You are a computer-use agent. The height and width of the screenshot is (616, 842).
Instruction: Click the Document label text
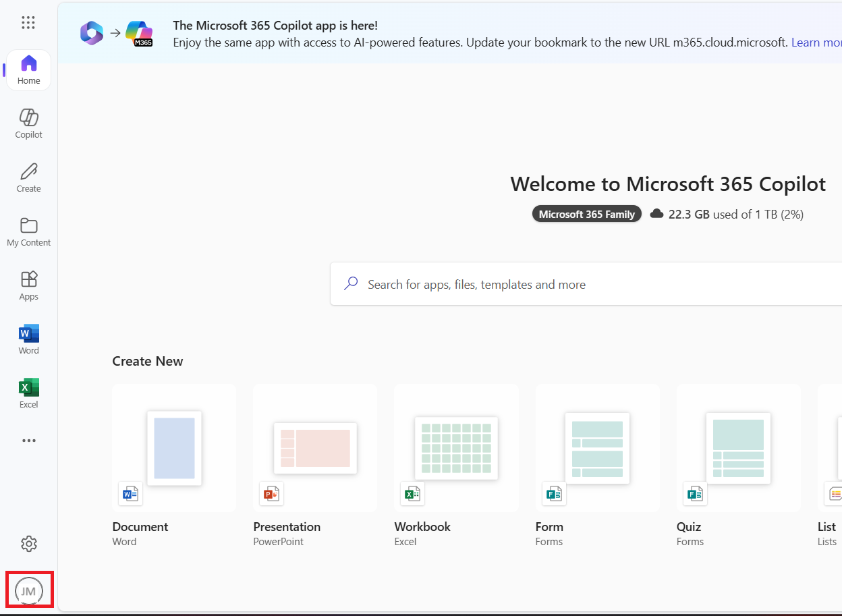click(x=140, y=527)
